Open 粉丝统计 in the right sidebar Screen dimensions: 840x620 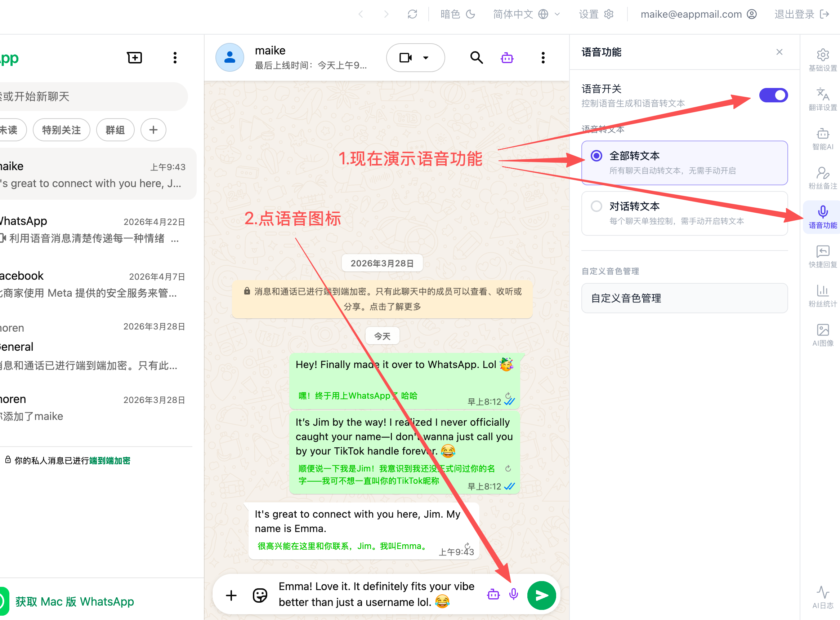pos(823,296)
